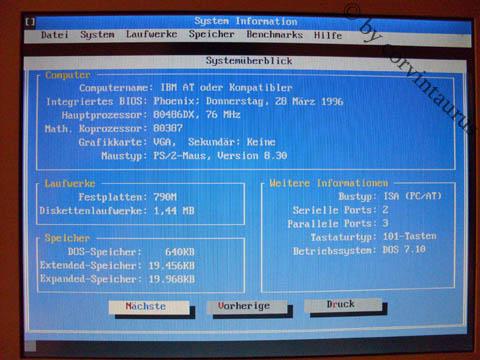
Task: Click the 'PS/2-Maus, Version 8.30' value
Action: (220, 156)
